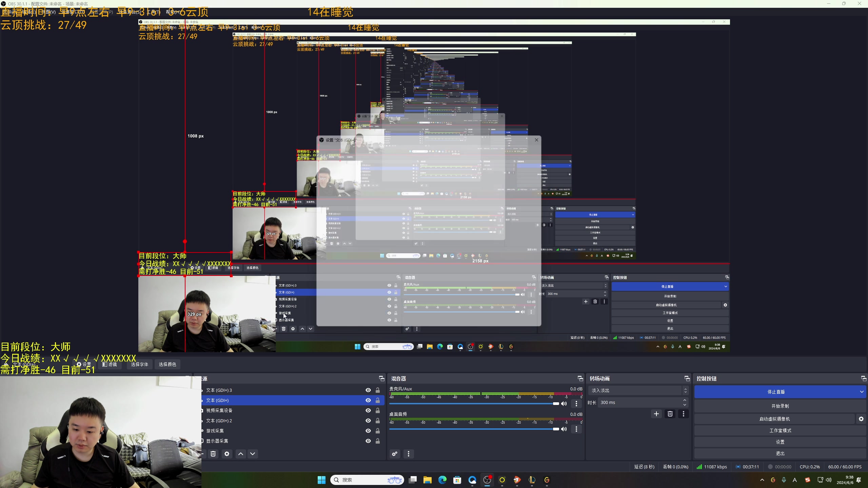The image size is (868, 488).
Task: Hide the 显示器采集 source
Action: click(x=368, y=441)
